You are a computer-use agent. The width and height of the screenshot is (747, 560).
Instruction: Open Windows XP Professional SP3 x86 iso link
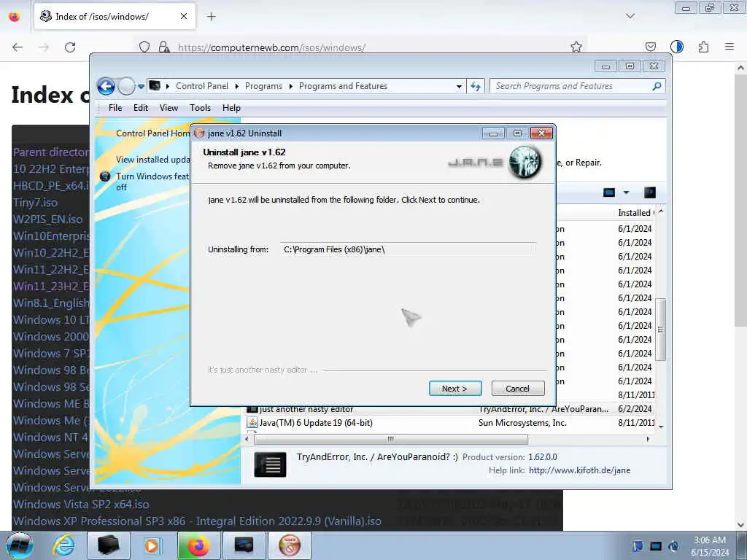click(x=197, y=521)
